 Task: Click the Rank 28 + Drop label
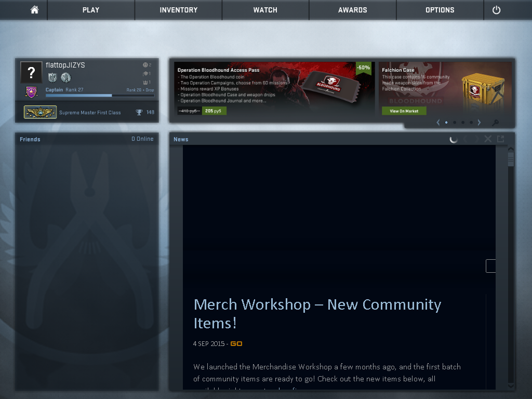(x=140, y=90)
